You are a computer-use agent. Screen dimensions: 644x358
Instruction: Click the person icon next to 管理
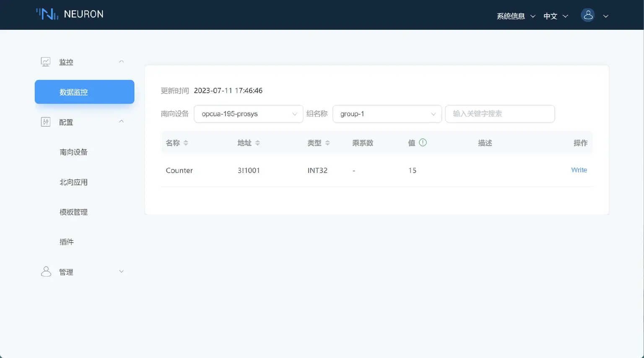point(46,271)
